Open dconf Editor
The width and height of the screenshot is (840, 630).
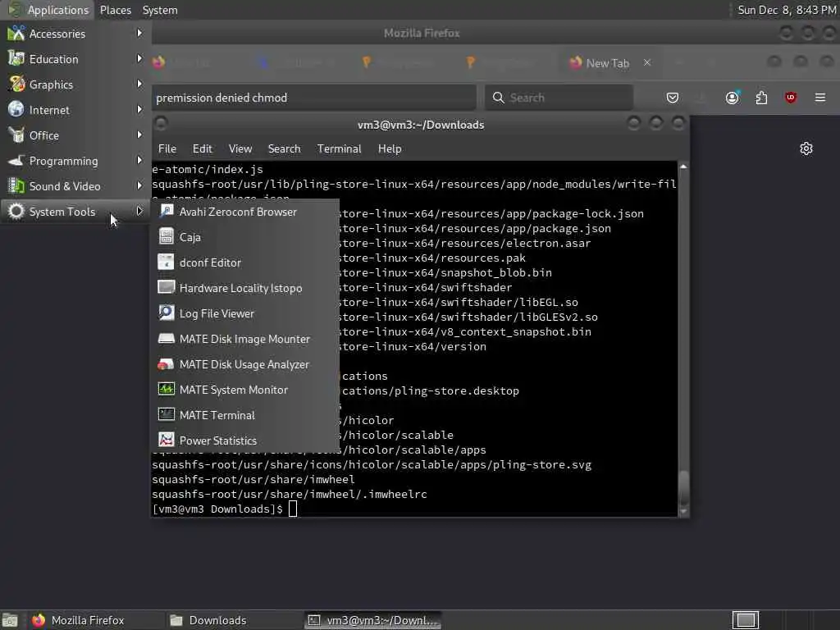coord(245,262)
